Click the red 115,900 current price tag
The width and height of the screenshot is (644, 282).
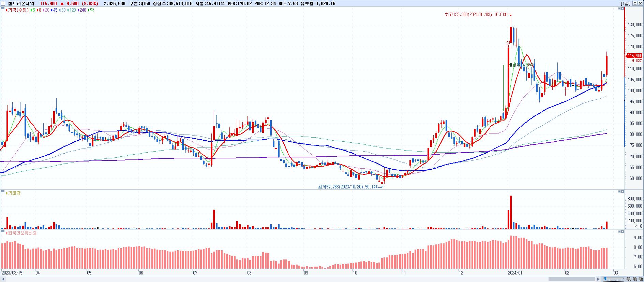click(634, 56)
